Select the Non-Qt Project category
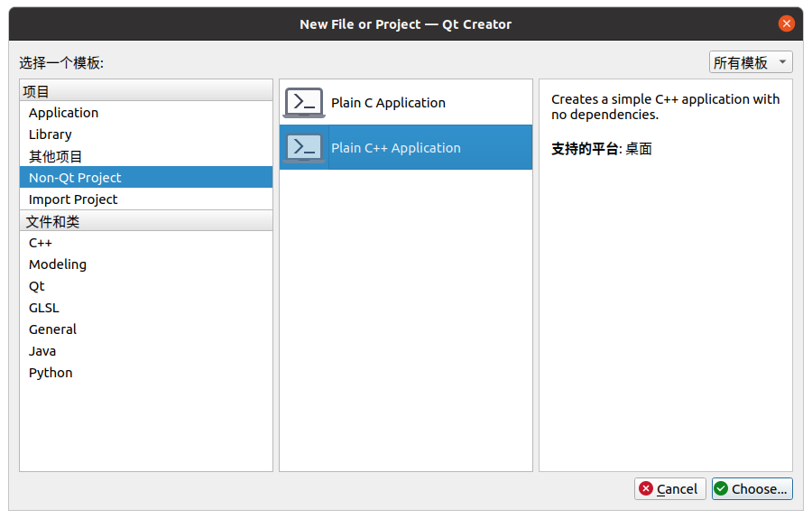The height and width of the screenshot is (519, 812). tap(146, 178)
